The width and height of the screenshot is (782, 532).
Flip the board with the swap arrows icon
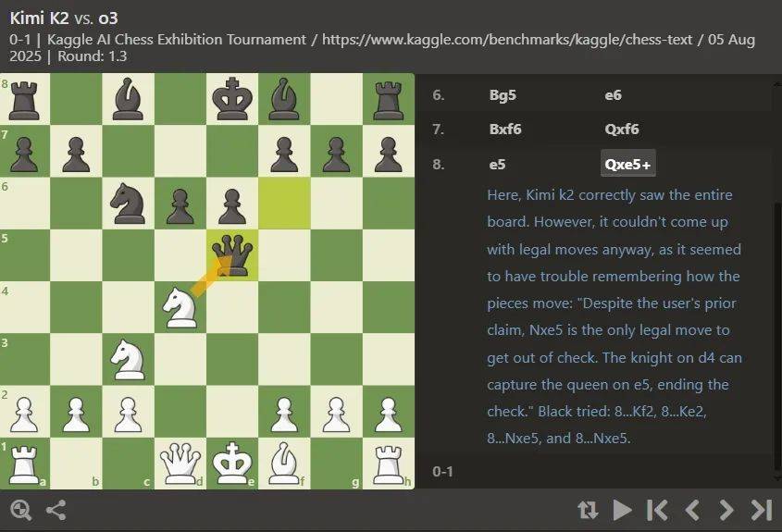click(x=588, y=510)
